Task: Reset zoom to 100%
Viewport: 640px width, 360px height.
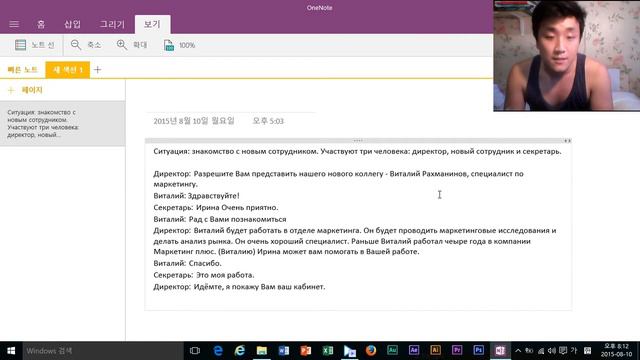Action: pos(179,45)
